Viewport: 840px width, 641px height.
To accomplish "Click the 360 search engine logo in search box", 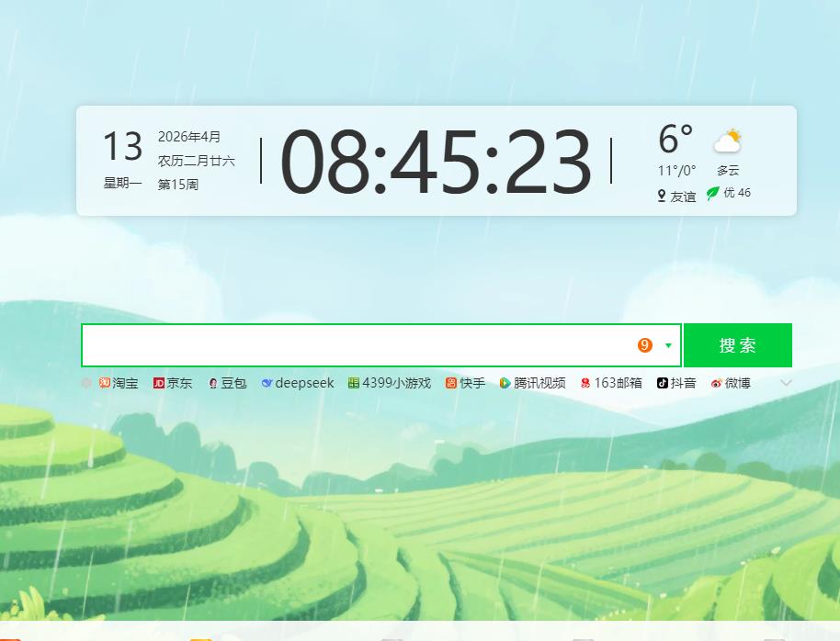I will pos(644,345).
